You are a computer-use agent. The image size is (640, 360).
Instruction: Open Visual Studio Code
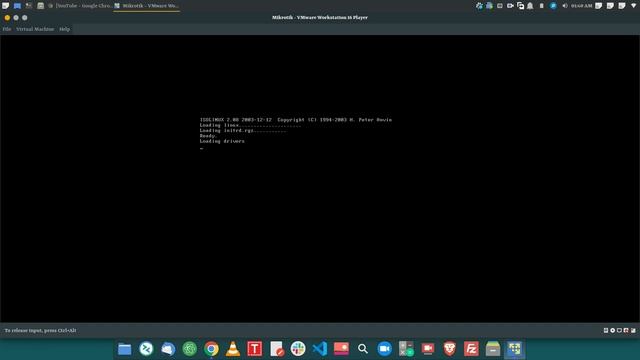(x=320, y=349)
